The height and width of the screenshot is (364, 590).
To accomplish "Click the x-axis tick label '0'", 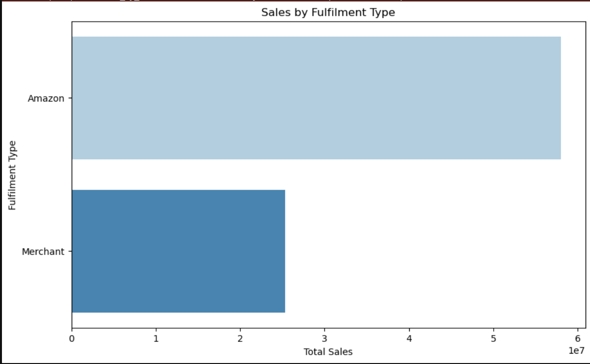I will [x=72, y=338].
